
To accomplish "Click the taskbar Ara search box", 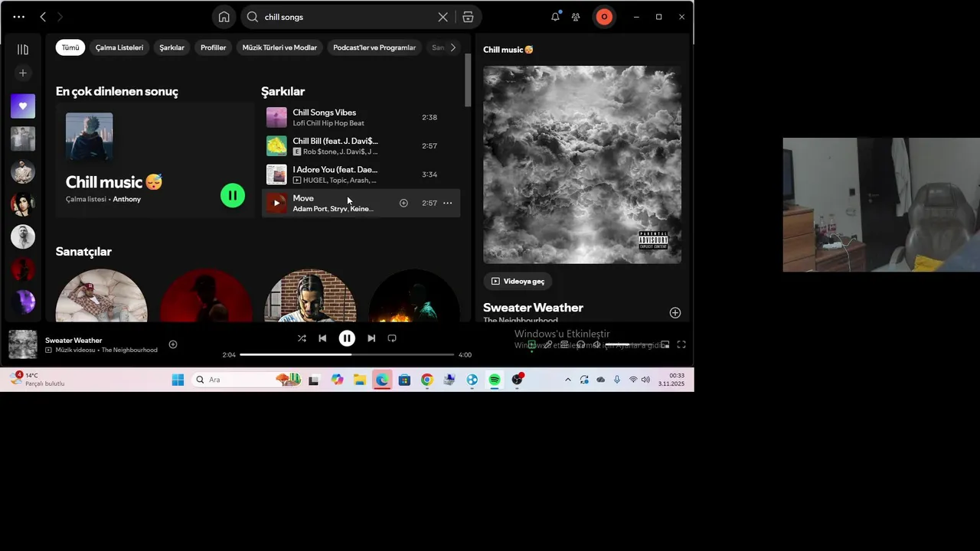I will pyautogui.click(x=247, y=380).
